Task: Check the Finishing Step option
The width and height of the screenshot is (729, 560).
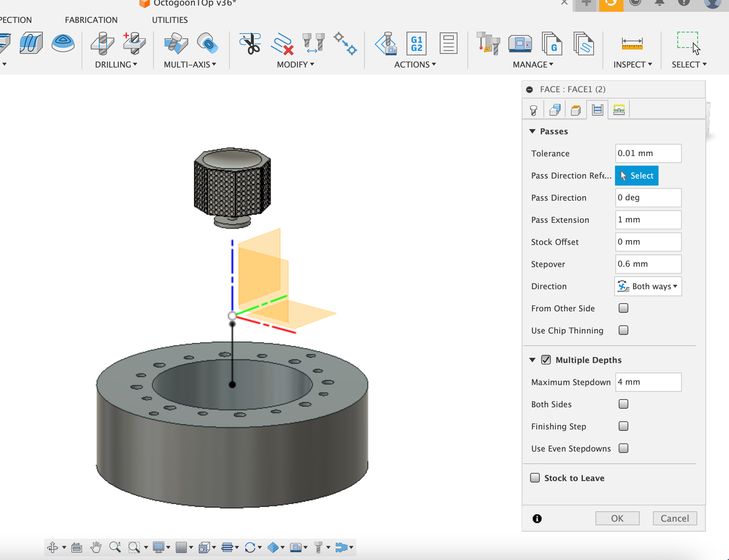Action: tap(623, 426)
